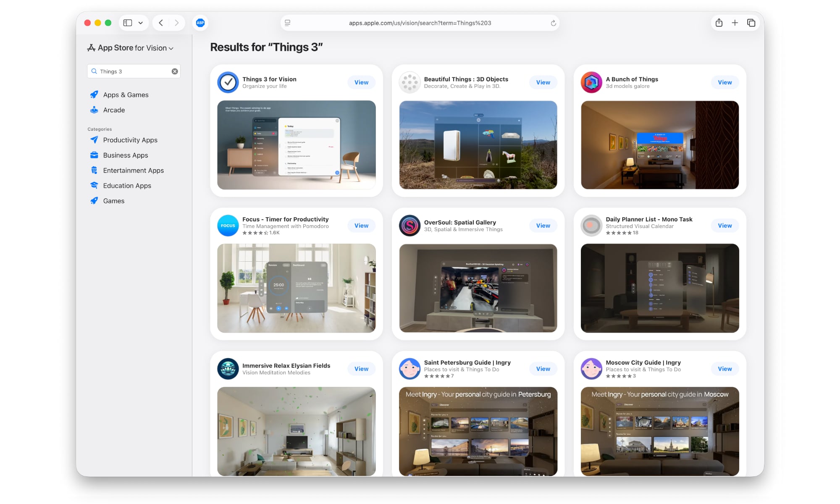
Task: Open the AdBlock Plus extension icon
Action: [x=200, y=23]
